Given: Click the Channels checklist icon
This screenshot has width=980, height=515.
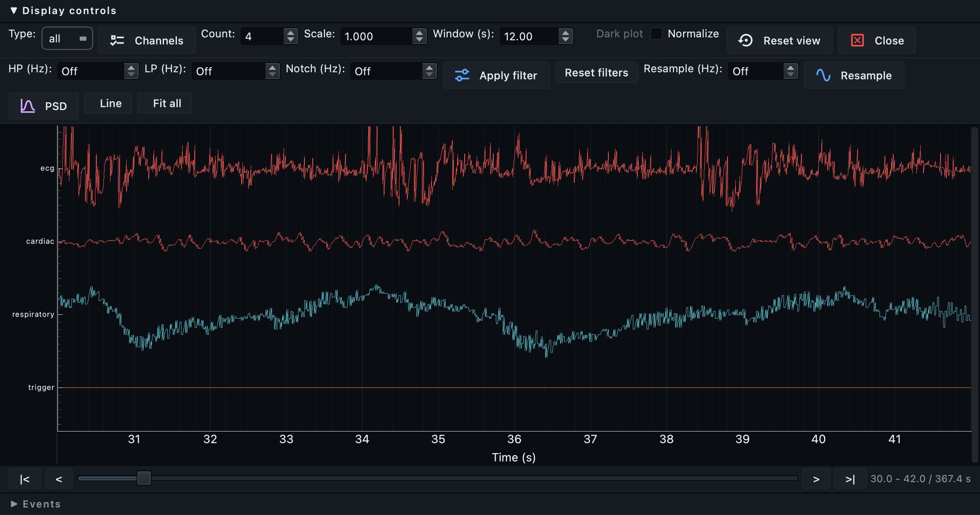Looking at the screenshot, I should coord(117,40).
